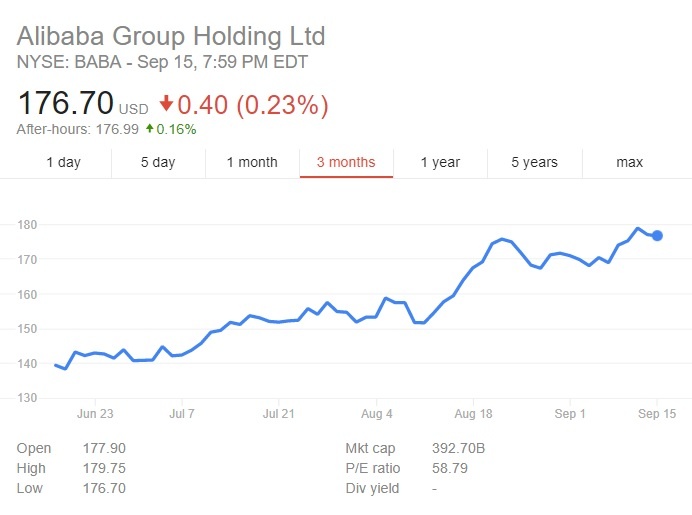692x515 pixels.
Task: Click the NYSE: BABA ticker line
Action: point(162,62)
